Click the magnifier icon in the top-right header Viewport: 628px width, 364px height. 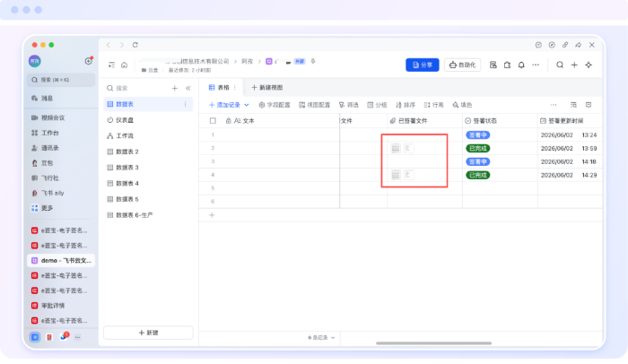(x=560, y=65)
